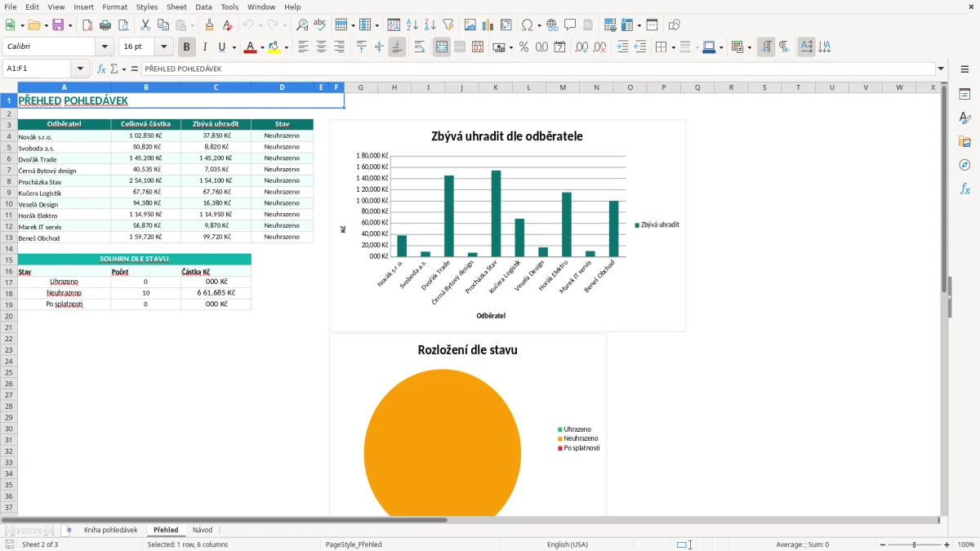Cut the selection with scissors icon

pos(145,25)
